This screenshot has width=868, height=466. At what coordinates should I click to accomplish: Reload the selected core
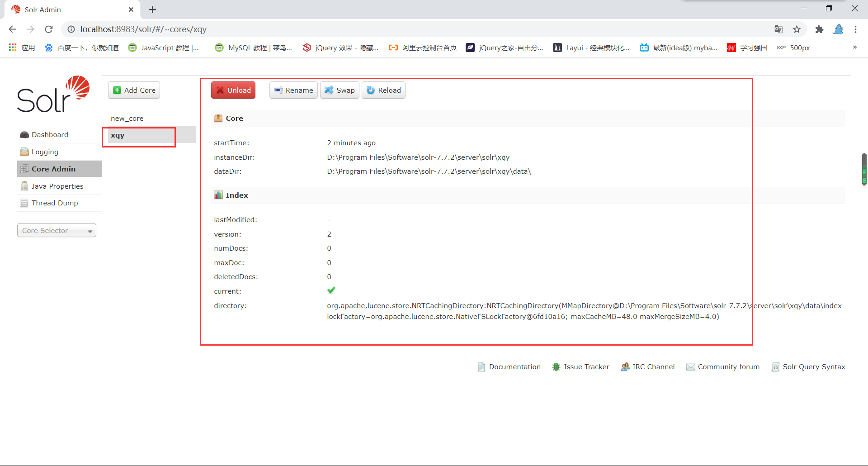point(383,90)
